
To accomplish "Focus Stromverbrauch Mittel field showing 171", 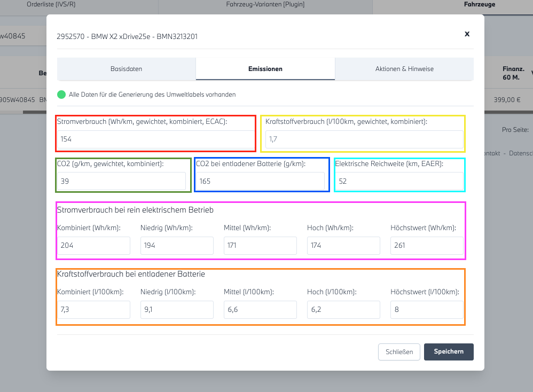I will (x=260, y=246).
